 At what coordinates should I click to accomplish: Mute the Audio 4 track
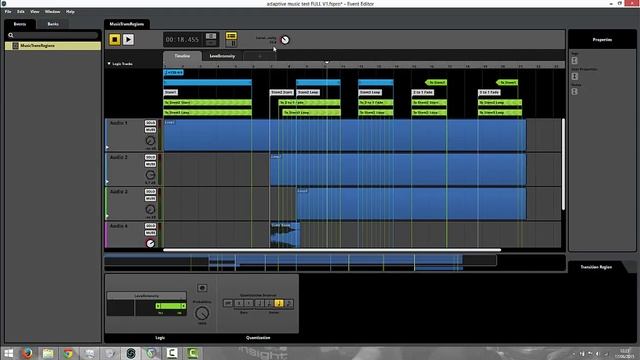point(150,233)
